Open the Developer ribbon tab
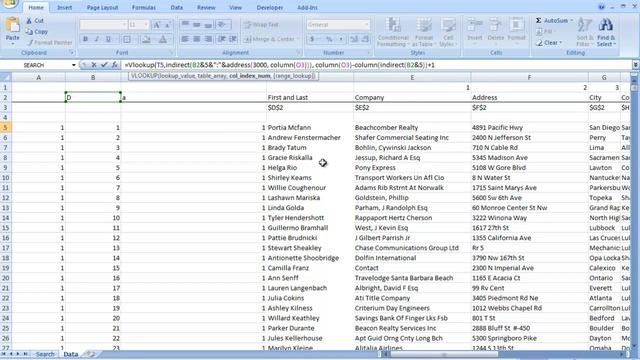Image resolution: width=640 pixels, height=360 pixels. click(270, 7)
